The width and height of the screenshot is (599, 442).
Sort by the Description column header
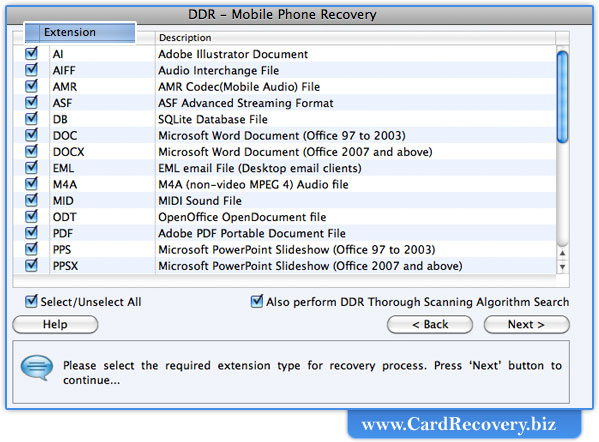click(x=355, y=38)
